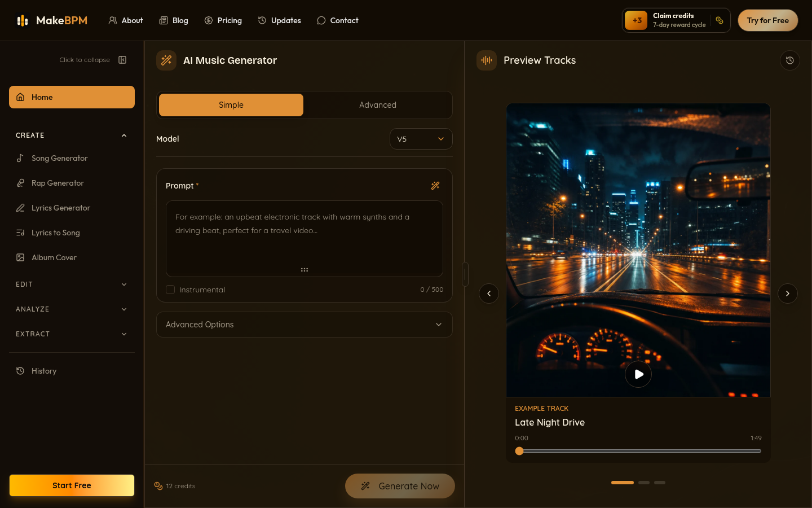Click the track progress slider handle

click(x=519, y=451)
